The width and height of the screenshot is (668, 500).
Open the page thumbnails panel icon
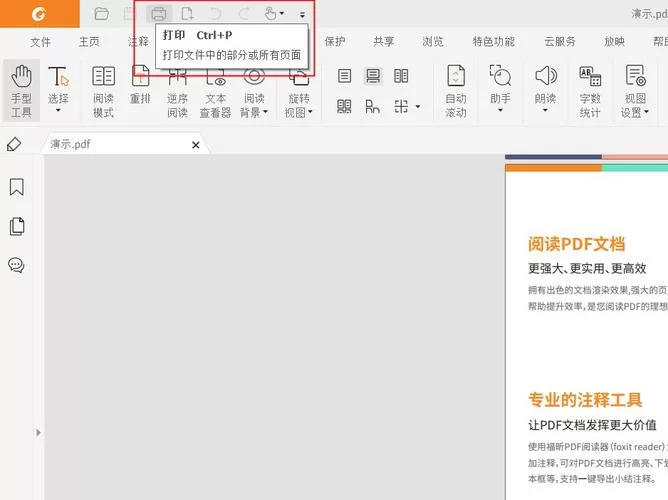pos(17,226)
